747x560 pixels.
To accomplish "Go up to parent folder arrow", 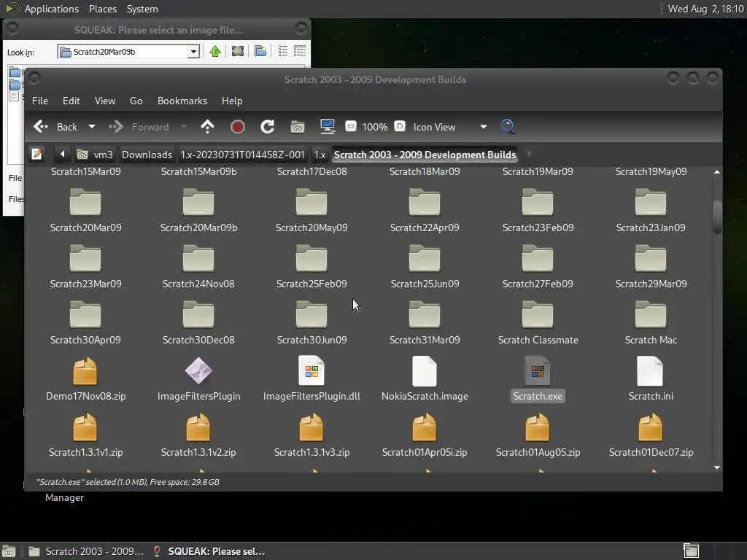I will pos(207,127).
